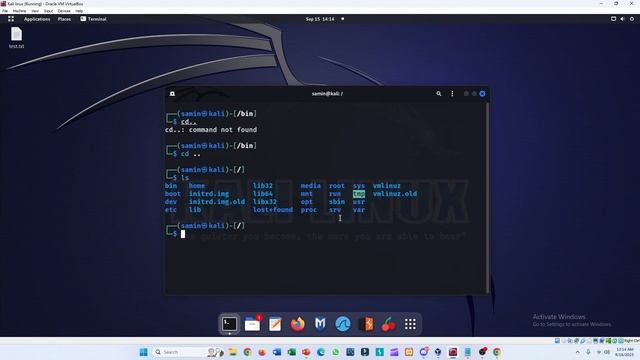The width and height of the screenshot is (640, 360).
Task: Open VirtualBox Help menu
Action: (x=79, y=11)
